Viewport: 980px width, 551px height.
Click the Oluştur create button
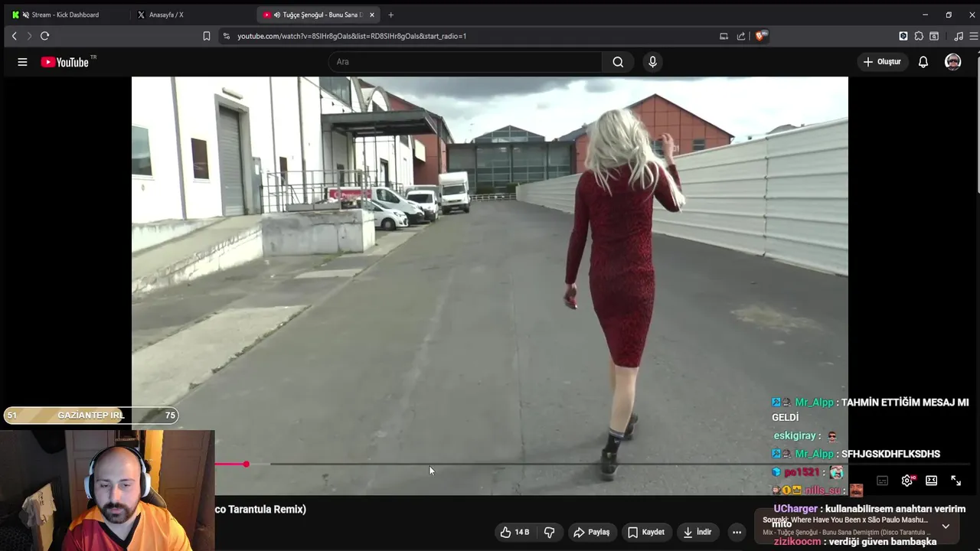click(x=882, y=62)
